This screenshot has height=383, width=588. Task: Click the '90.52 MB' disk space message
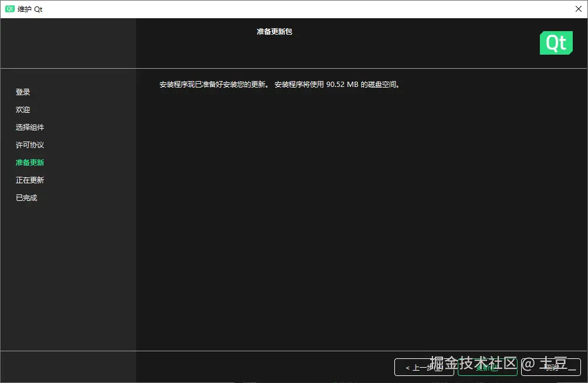point(279,85)
